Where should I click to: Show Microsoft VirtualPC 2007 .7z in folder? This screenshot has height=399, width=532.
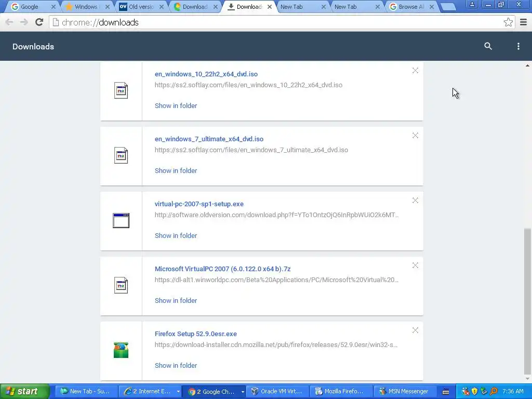(176, 301)
